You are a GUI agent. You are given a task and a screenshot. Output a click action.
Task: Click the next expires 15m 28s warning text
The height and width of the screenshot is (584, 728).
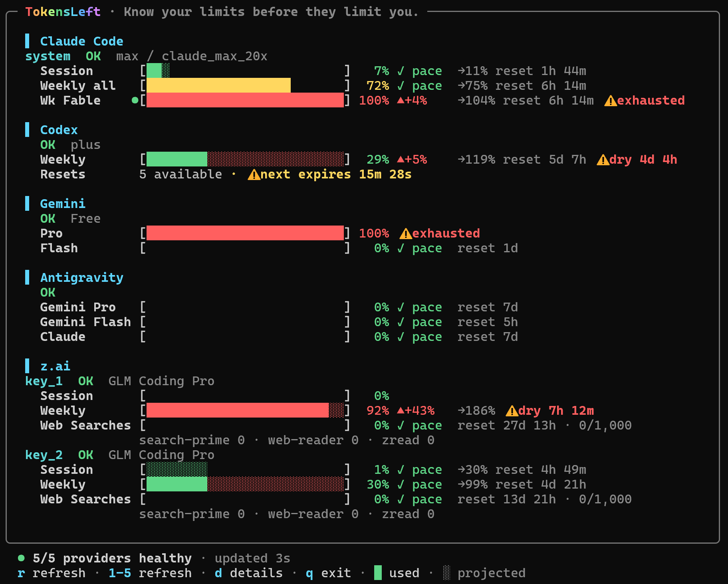[x=336, y=174]
